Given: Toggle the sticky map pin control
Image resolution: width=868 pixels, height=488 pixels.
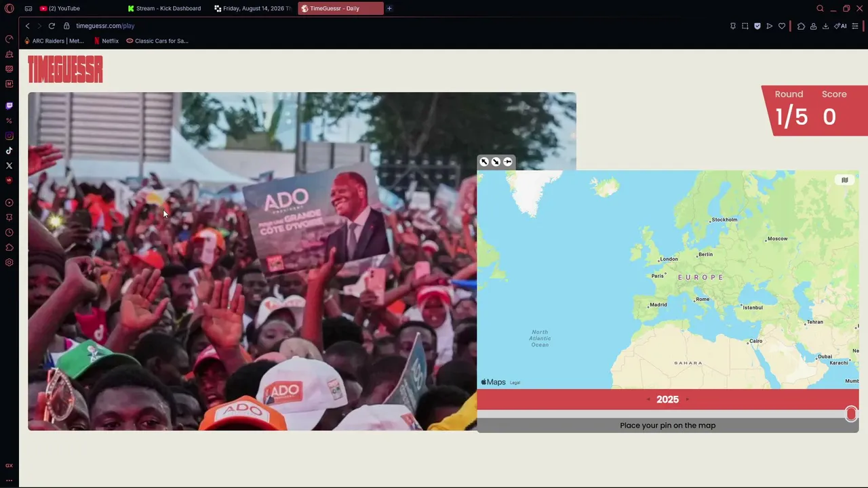Looking at the screenshot, I should coord(507,161).
